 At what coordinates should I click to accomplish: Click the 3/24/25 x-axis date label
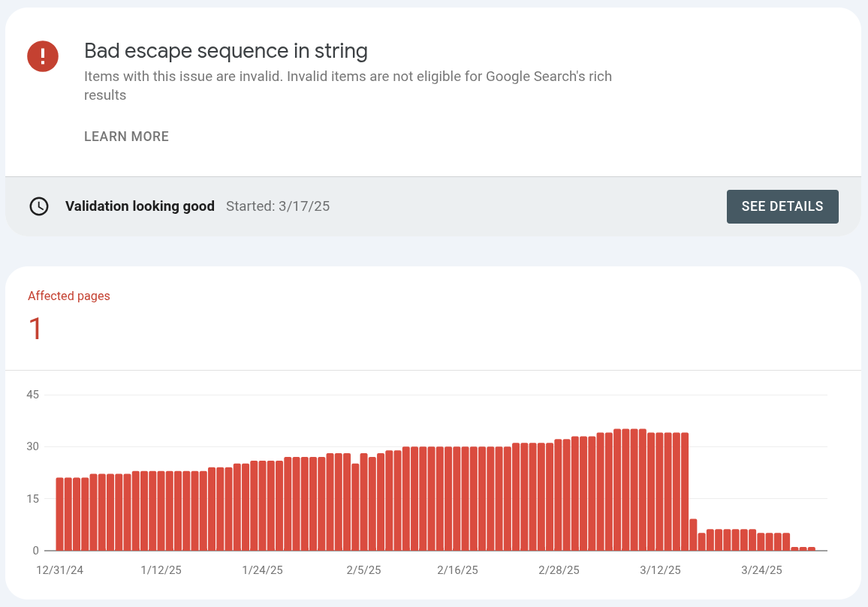(x=761, y=570)
